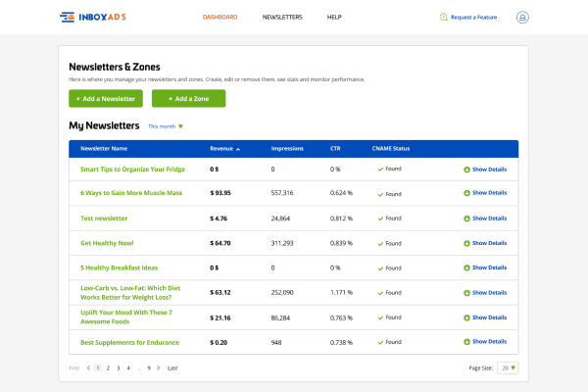Go to previous page with left arrow

click(88, 368)
